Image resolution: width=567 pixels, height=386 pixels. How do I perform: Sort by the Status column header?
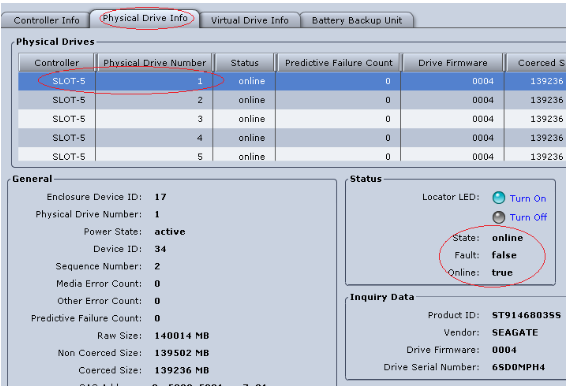click(x=244, y=63)
